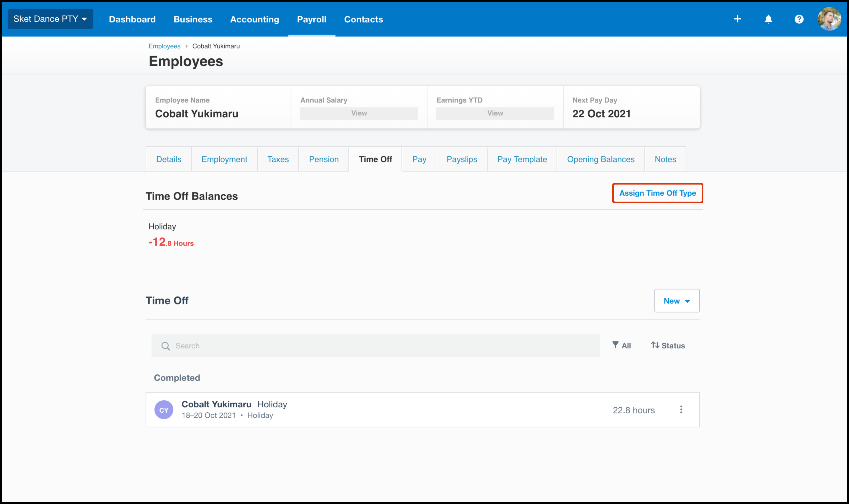
Task: Switch to the Opening Balances tab
Action: point(600,159)
